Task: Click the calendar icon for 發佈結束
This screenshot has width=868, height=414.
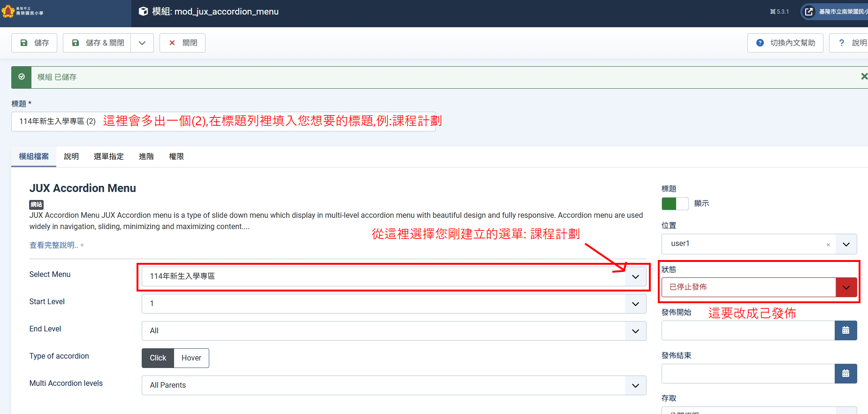Action: [845, 374]
